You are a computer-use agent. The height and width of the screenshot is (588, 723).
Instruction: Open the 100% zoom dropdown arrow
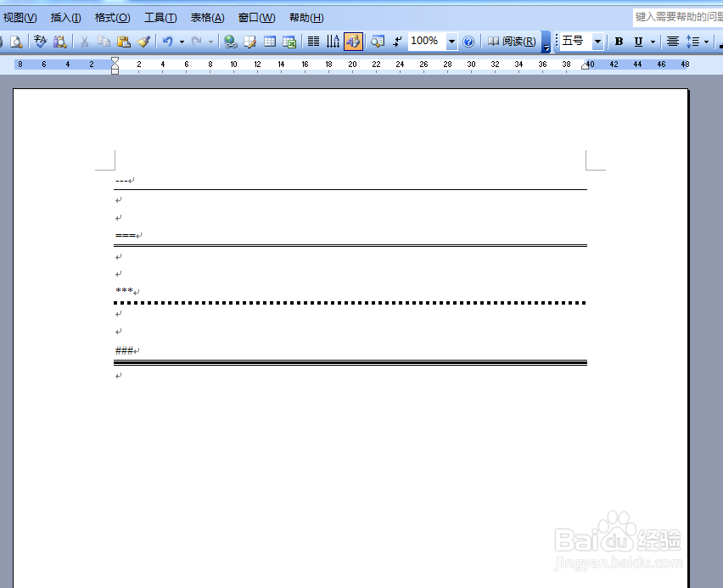(451, 42)
